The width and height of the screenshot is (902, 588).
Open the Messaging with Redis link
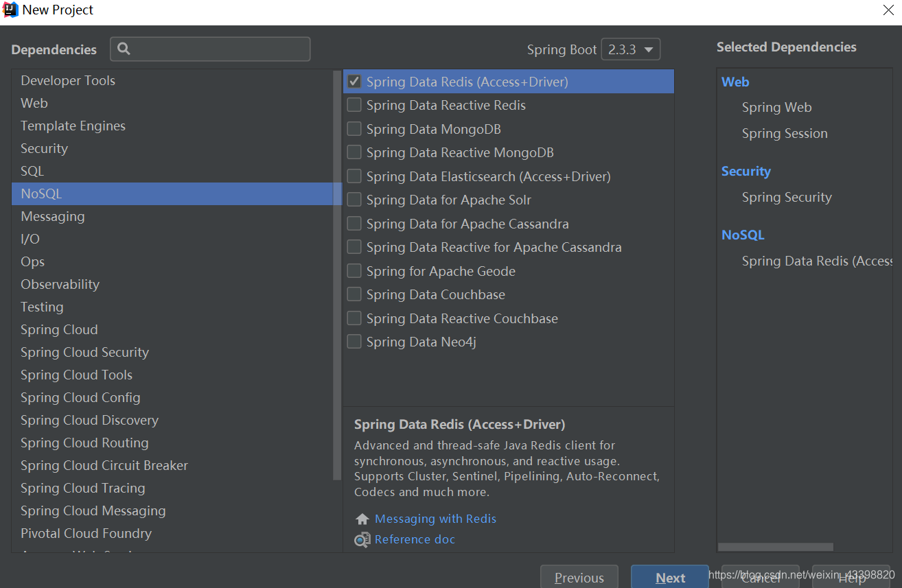tap(435, 519)
